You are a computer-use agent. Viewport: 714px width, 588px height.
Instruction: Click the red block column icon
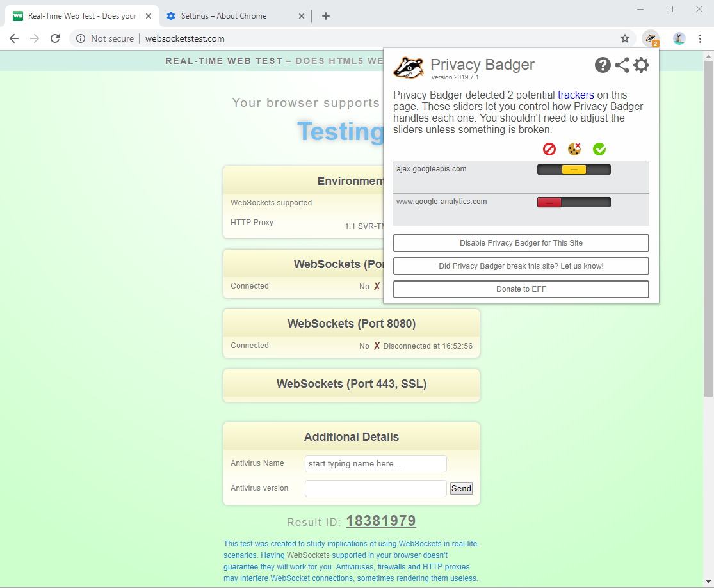549,149
